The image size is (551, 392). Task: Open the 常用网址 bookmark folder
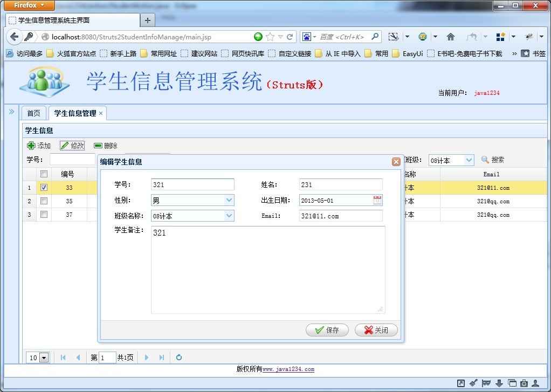coord(159,53)
